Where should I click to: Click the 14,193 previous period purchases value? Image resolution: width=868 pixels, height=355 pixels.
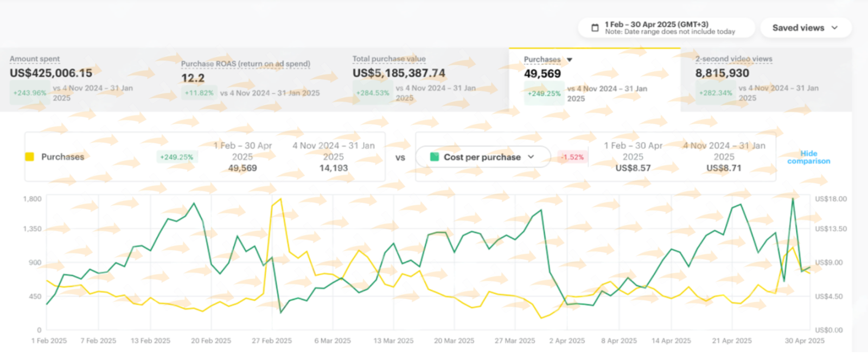(x=333, y=168)
